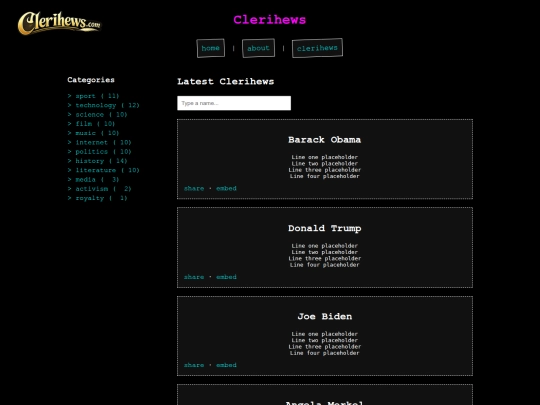Open the technology category
Image resolution: width=540 pixels, height=405 pixels.
point(104,105)
